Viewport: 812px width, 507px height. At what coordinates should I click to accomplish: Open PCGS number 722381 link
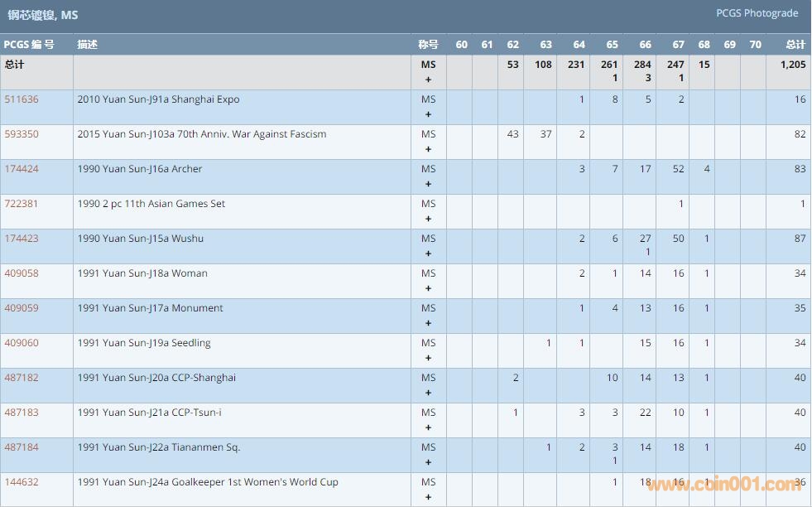pos(22,204)
